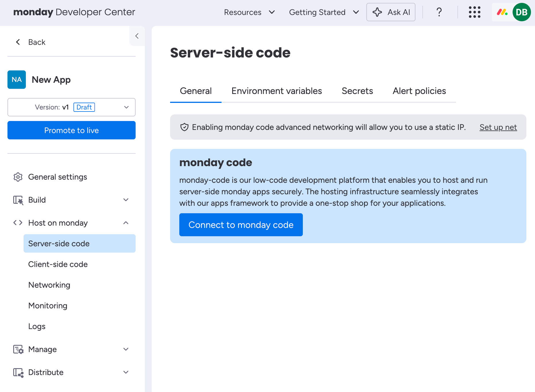The height and width of the screenshot is (392, 535).
Task: Select Client-side code in sidebar
Action: 80,264
